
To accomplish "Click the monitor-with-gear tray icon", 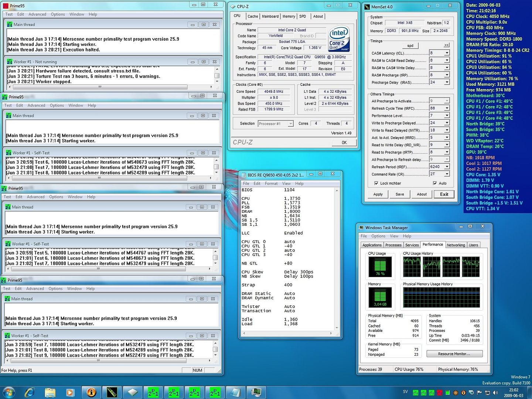I will [471, 393].
